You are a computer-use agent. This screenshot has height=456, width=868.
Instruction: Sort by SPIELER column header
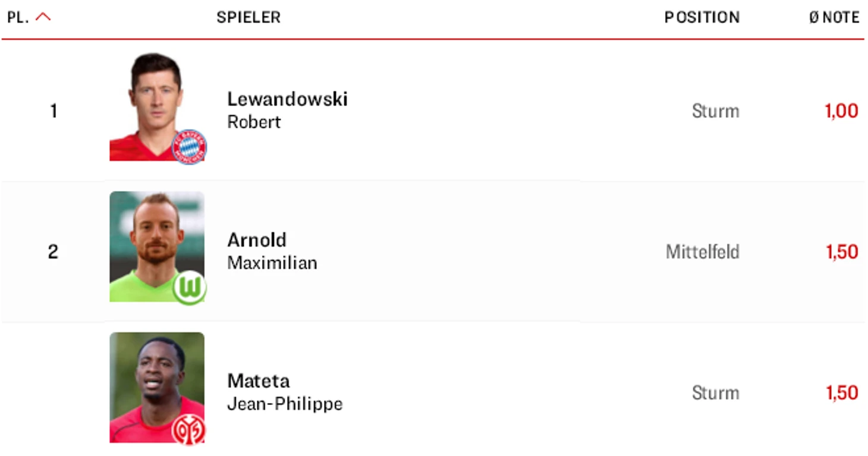pyautogui.click(x=249, y=17)
